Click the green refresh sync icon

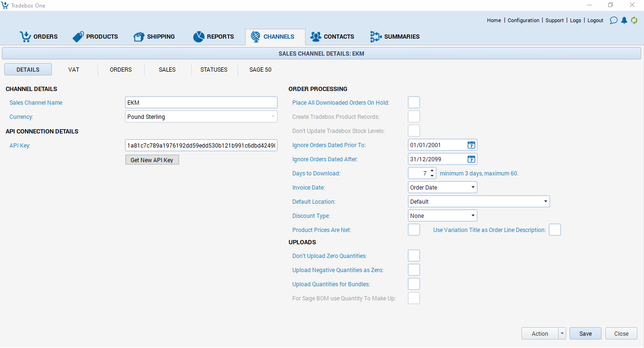coord(634,20)
